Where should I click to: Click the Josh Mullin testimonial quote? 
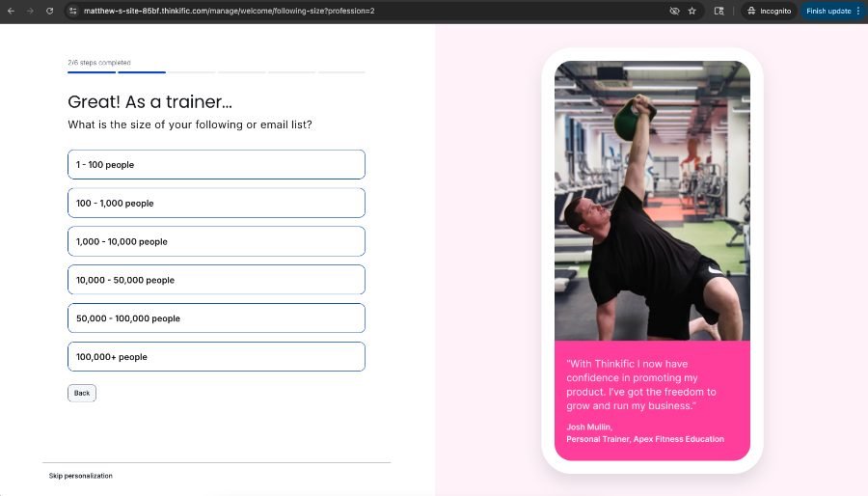pyautogui.click(x=641, y=385)
